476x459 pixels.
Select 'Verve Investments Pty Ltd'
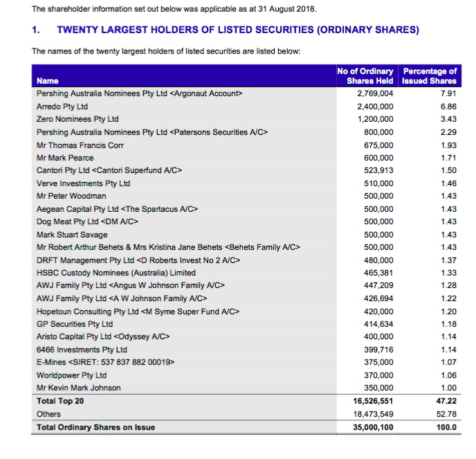(83, 183)
